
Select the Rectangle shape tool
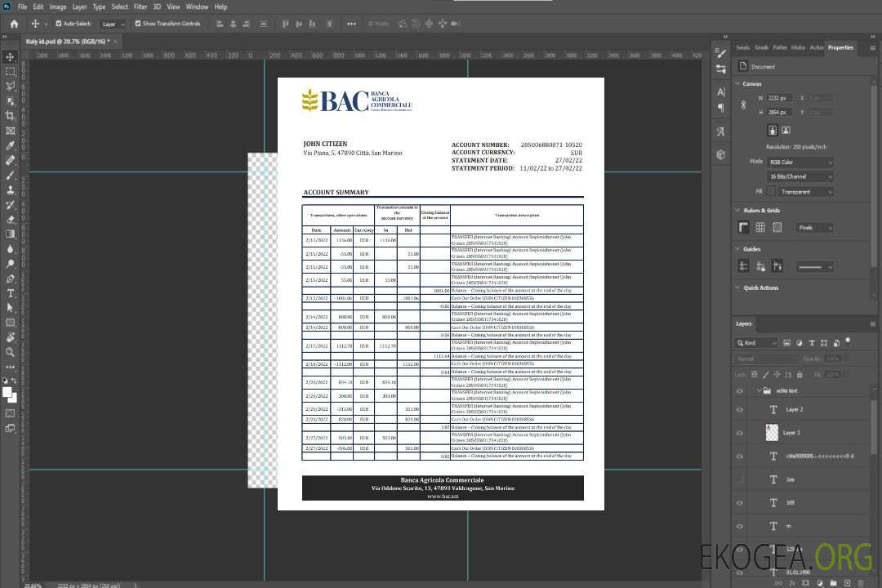pyautogui.click(x=10, y=323)
